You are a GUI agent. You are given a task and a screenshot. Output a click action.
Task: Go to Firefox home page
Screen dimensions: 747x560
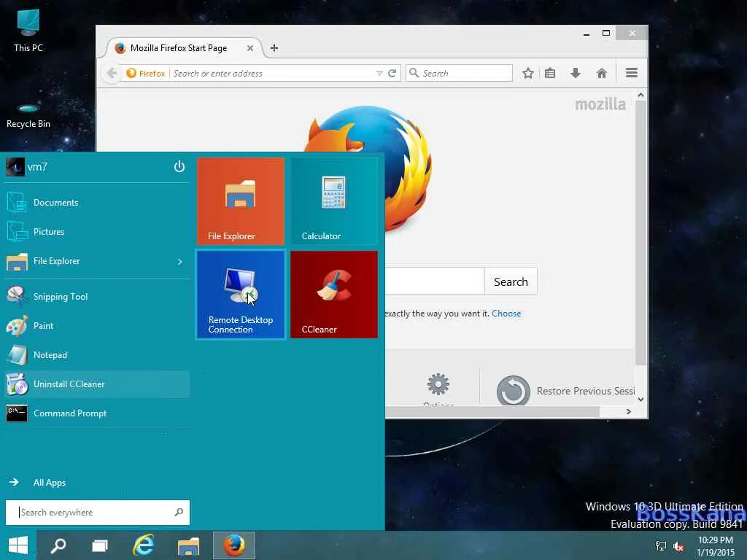pos(602,74)
